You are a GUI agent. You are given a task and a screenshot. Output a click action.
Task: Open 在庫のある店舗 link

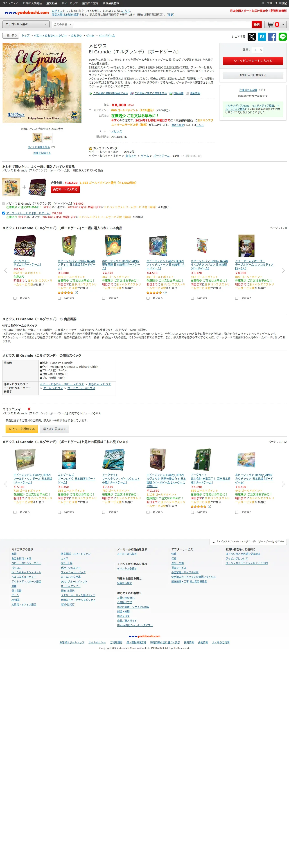(248, 90)
